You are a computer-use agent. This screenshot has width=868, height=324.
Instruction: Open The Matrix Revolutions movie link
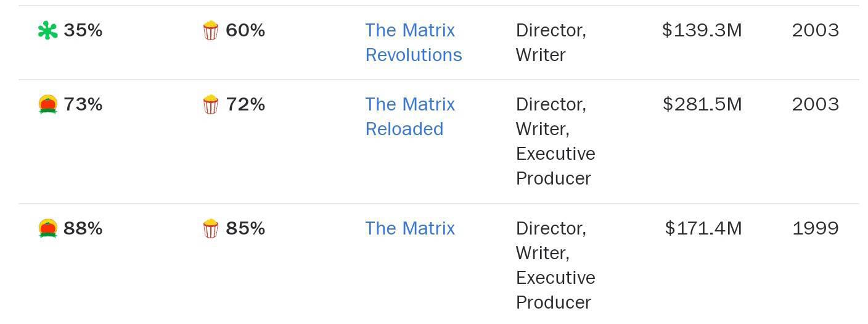click(x=414, y=43)
